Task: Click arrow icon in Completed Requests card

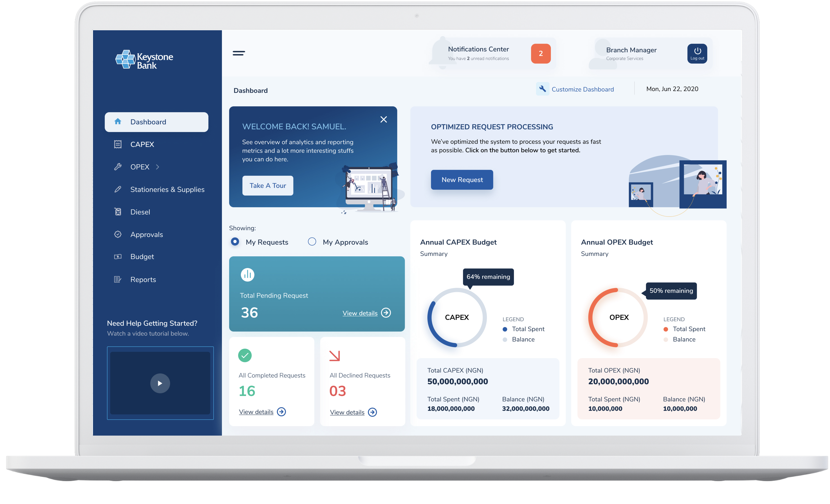Action: (x=281, y=412)
